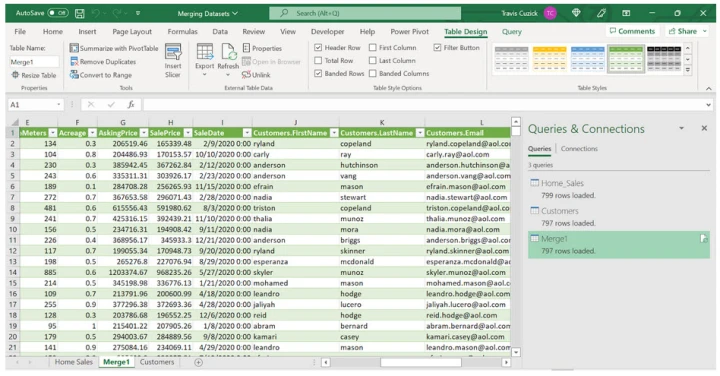Click the ribbon display options icon
The image size is (720, 376).
[x=626, y=13]
